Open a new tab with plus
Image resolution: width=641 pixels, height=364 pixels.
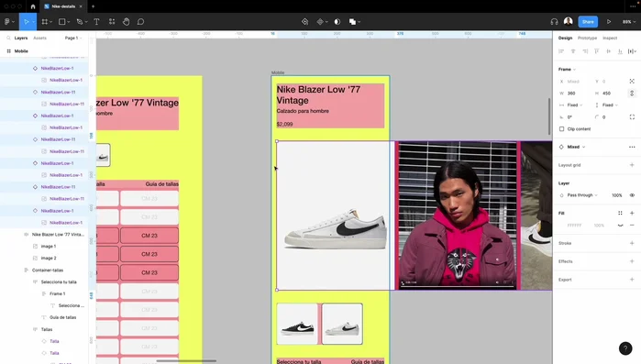coord(94,6)
